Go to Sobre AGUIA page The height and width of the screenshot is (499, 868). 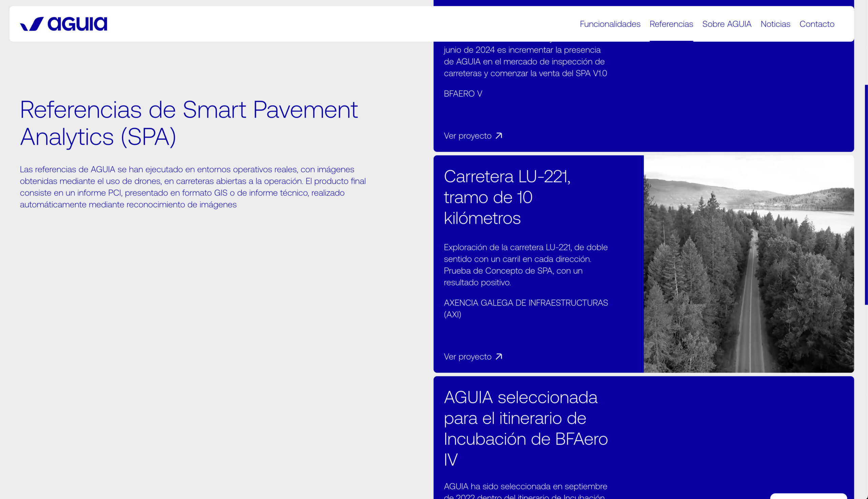click(727, 24)
